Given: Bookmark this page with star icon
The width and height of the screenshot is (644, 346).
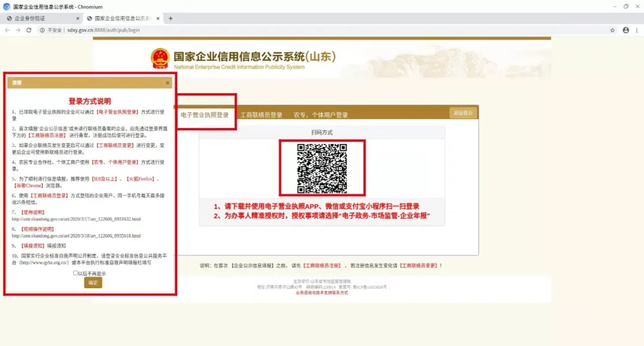Looking at the screenshot, I should tap(612, 30).
